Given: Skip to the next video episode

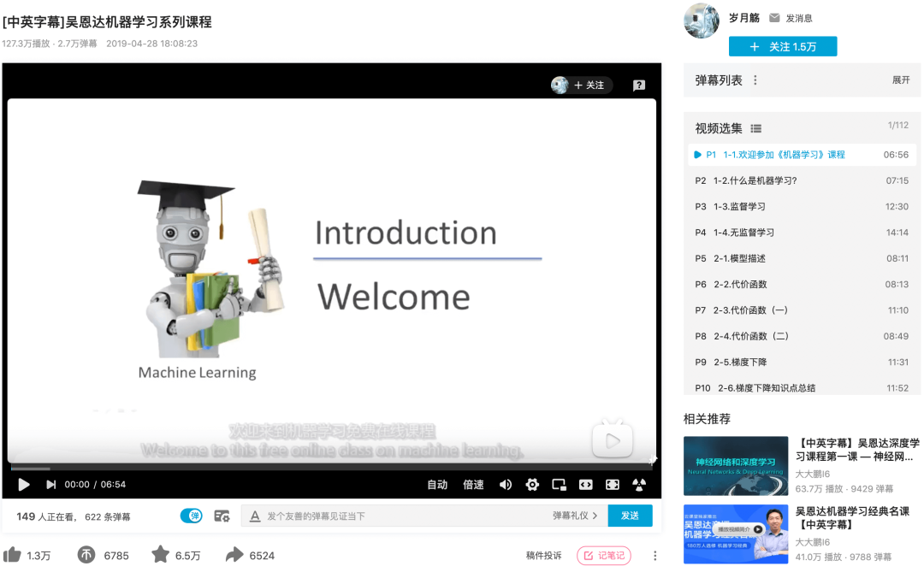Looking at the screenshot, I should coord(50,484).
